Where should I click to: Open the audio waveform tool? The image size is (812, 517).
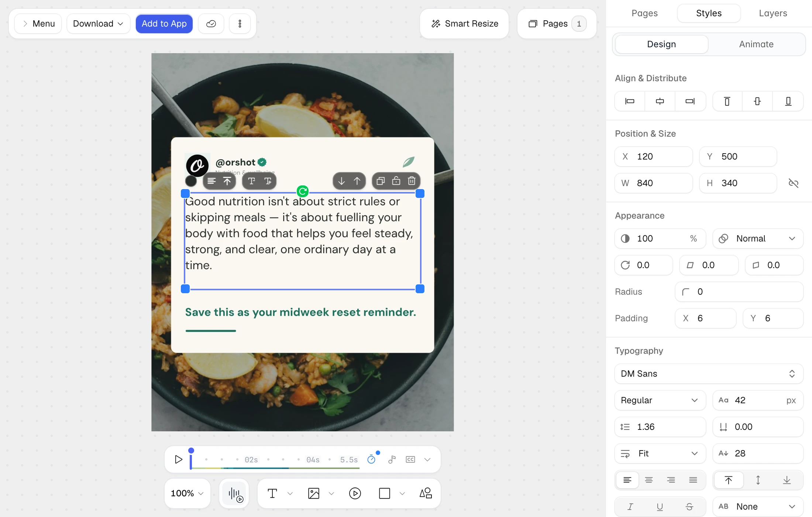[234, 493]
